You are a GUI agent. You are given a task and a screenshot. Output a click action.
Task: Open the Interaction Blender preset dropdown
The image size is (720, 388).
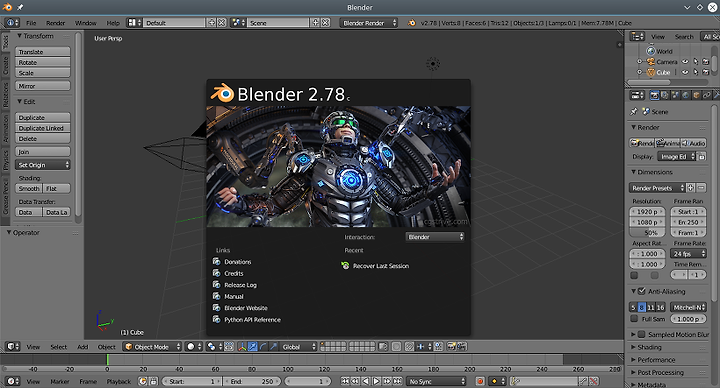(x=435, y=237)
